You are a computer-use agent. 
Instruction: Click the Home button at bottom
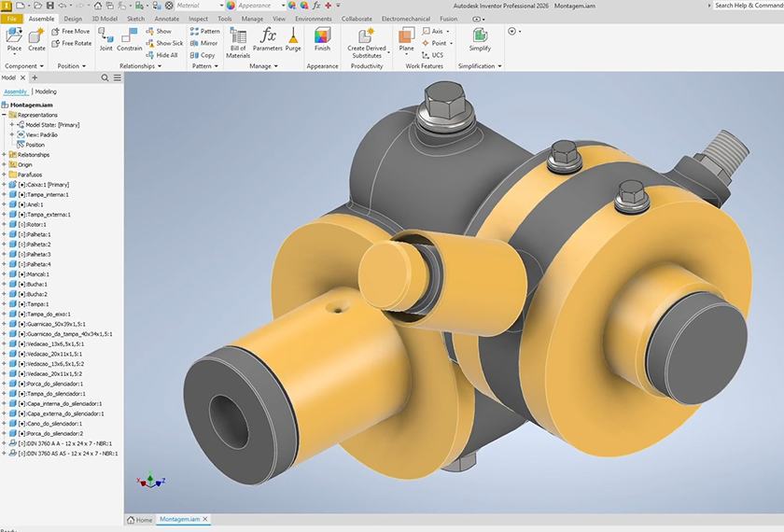tap(139, 519)
